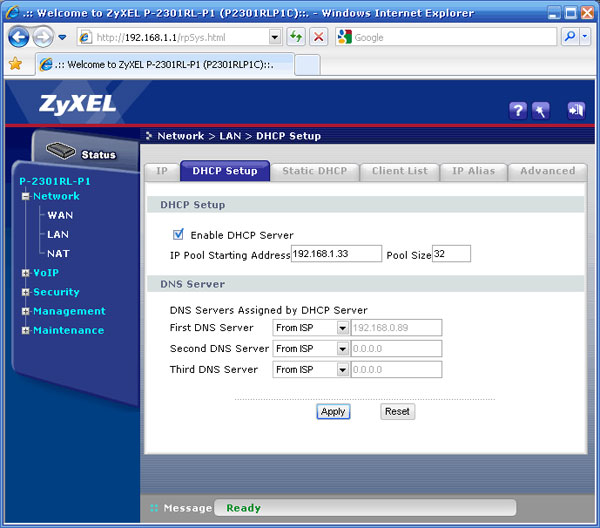
Task: Click the Apply button
Action: (333, 412)
